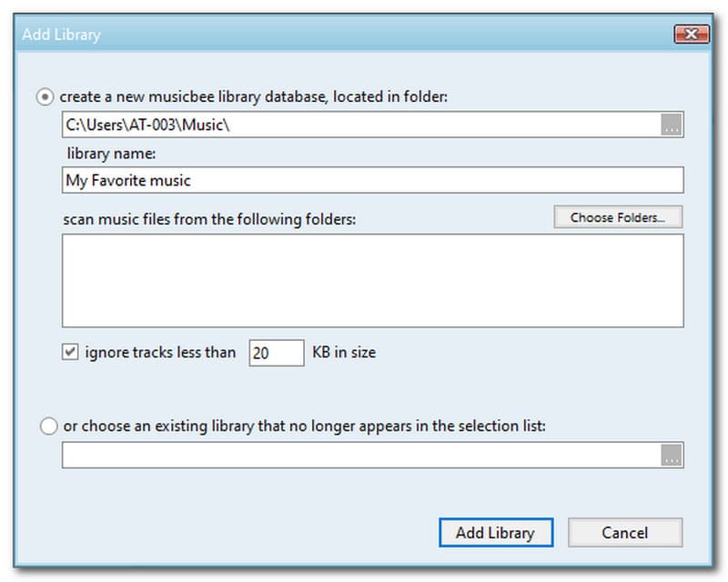Click the Add Library title text
The width and height of the screenshot is (728, 582).
click(x=61, y=35)
